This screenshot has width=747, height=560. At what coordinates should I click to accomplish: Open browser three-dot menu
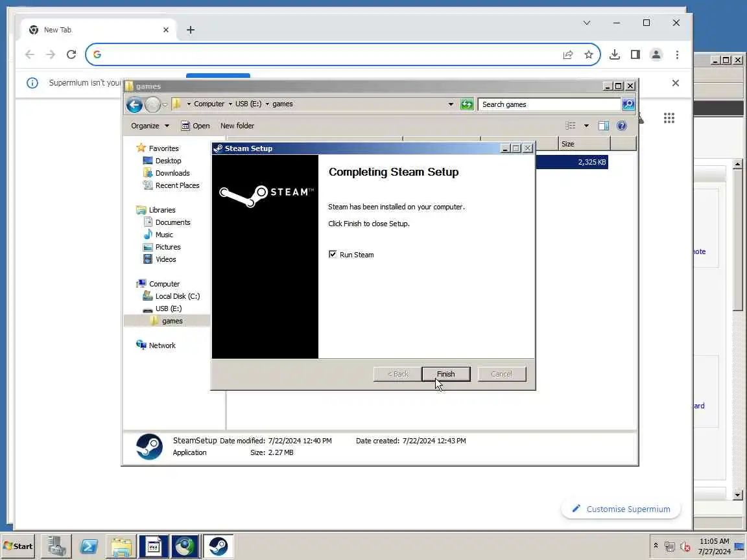[x=677, y=54]
